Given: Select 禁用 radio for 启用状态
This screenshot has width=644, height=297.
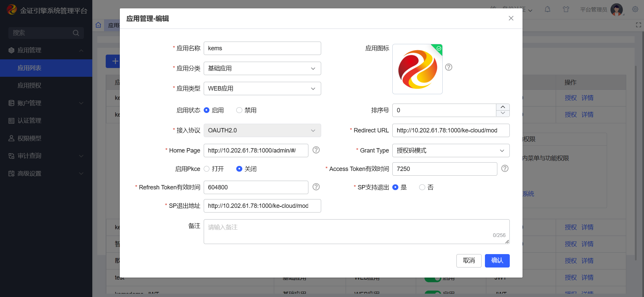Looking at the screenshot, I should 239,110.
